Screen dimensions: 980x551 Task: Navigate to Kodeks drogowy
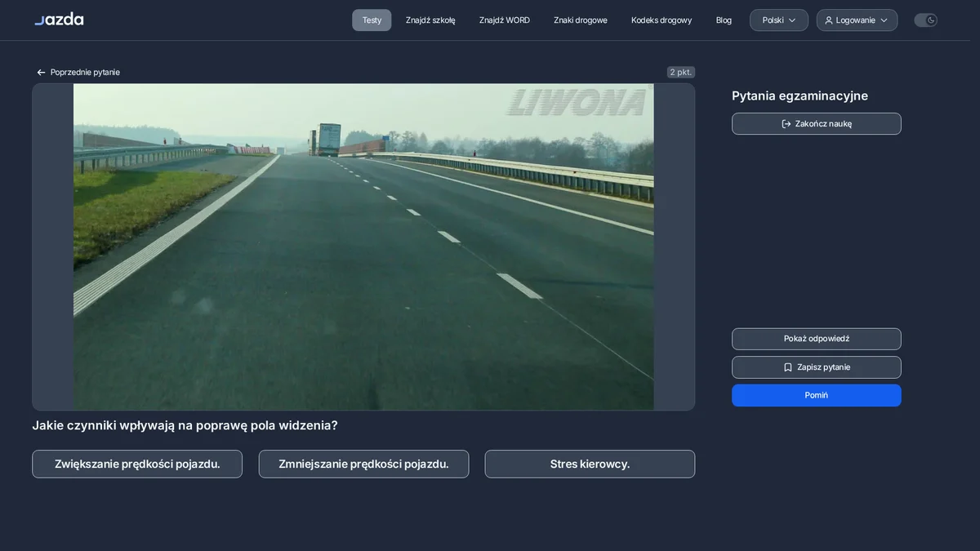pos(661,20)
